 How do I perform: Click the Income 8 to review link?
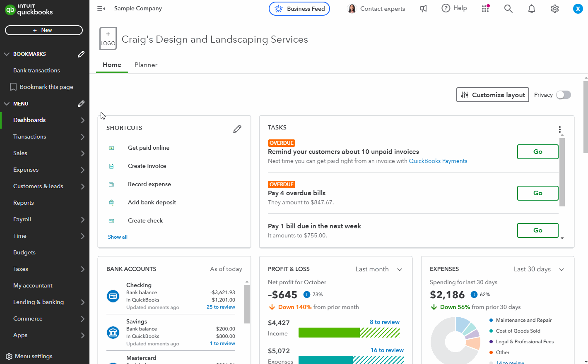(385, 322)
